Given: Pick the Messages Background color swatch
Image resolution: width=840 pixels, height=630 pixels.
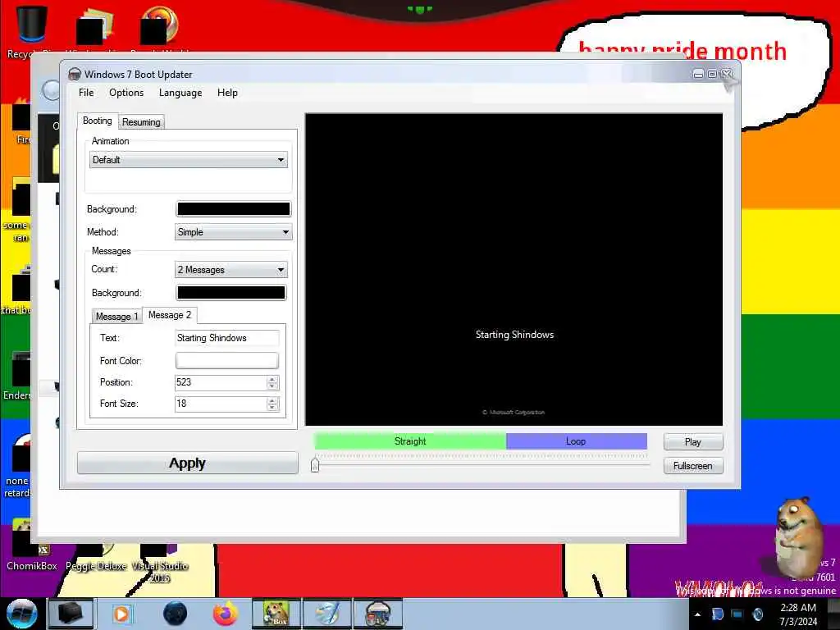Looking at the screenshot, I should pos(231,293).
